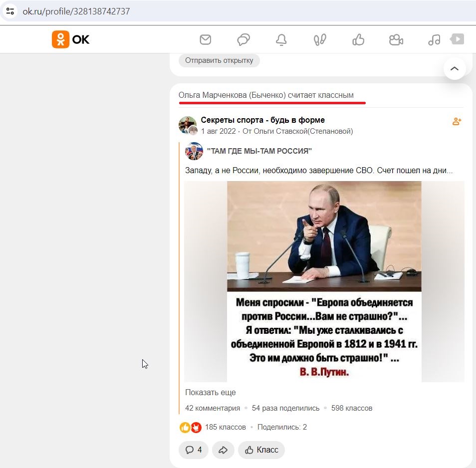Click the share arrow button under post

pyautogui.click(x=223, y=450)
